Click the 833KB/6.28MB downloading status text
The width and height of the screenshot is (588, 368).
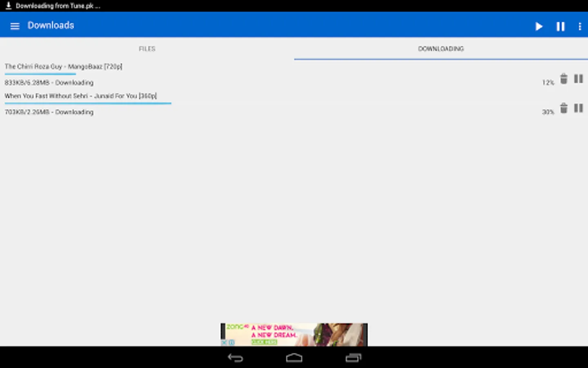49,83
